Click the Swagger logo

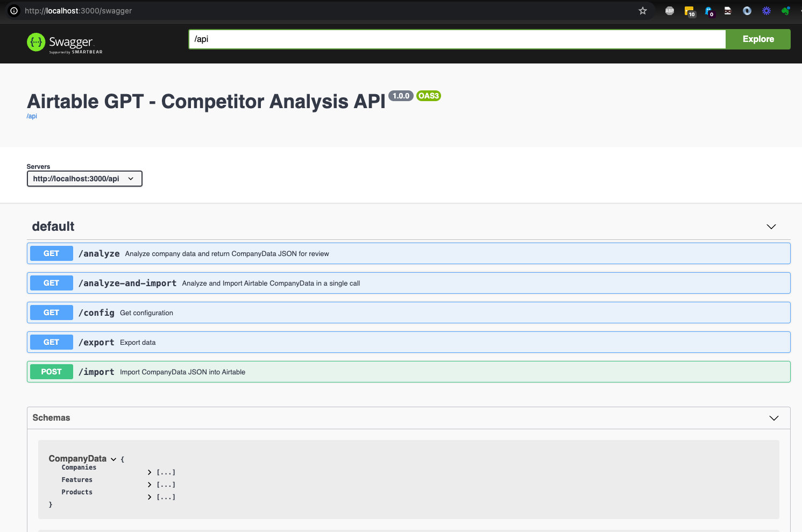[x=65, y=42]
